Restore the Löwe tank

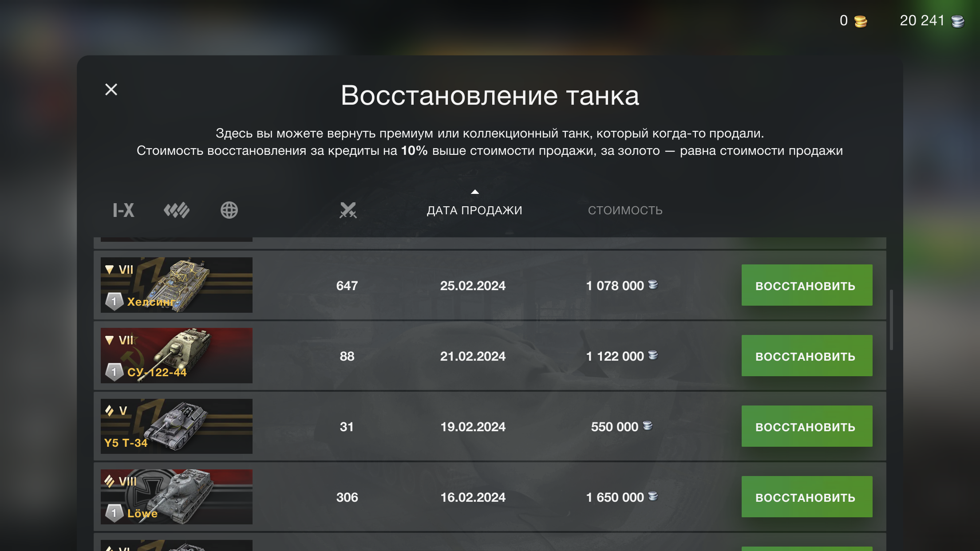click(x=806, y=497)
